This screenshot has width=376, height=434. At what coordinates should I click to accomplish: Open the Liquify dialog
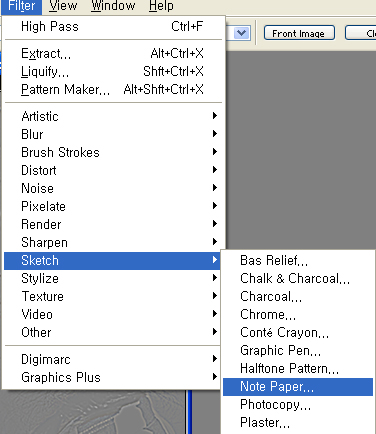tap(112, 71)
